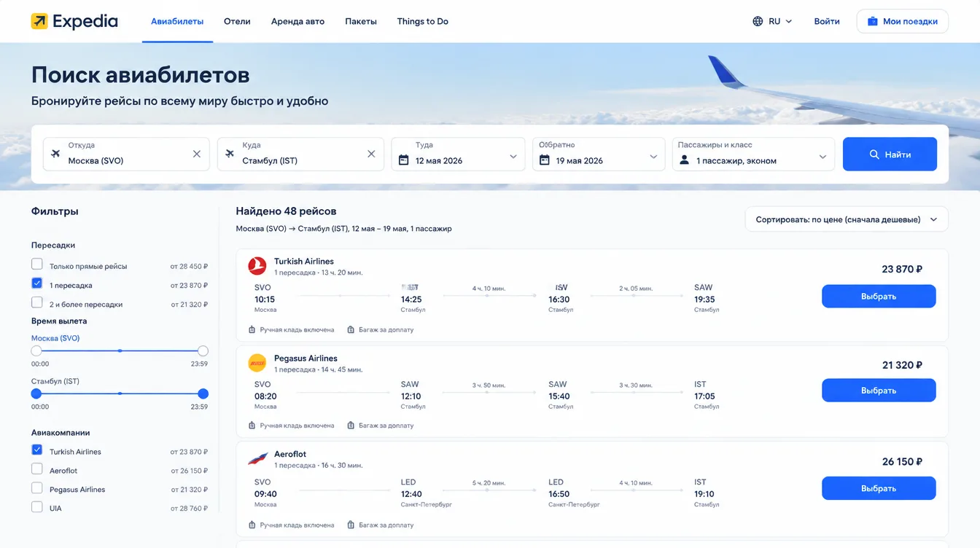This screenshot has width=980, height=548.
Task: Check the UIA airline filter
Action: pos(37,506)
